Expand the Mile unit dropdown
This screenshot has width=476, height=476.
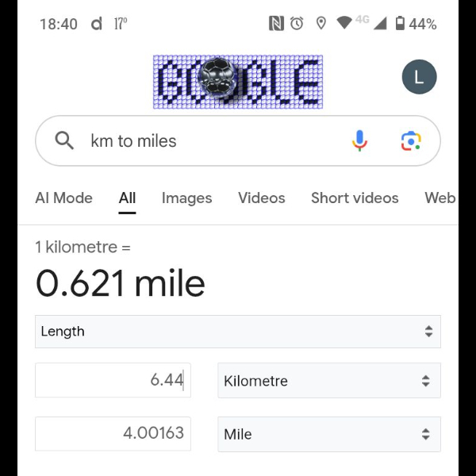point(328,434)
